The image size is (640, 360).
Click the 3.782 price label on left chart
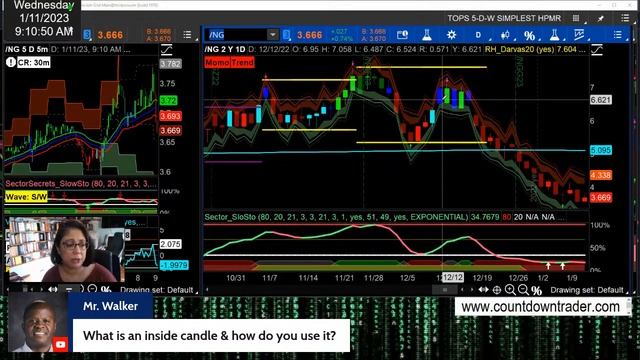[170, 64]
